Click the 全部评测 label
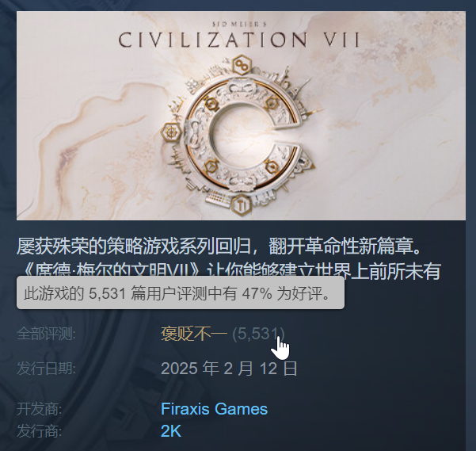The image size is (476, 451). click(x=46, y=334)
